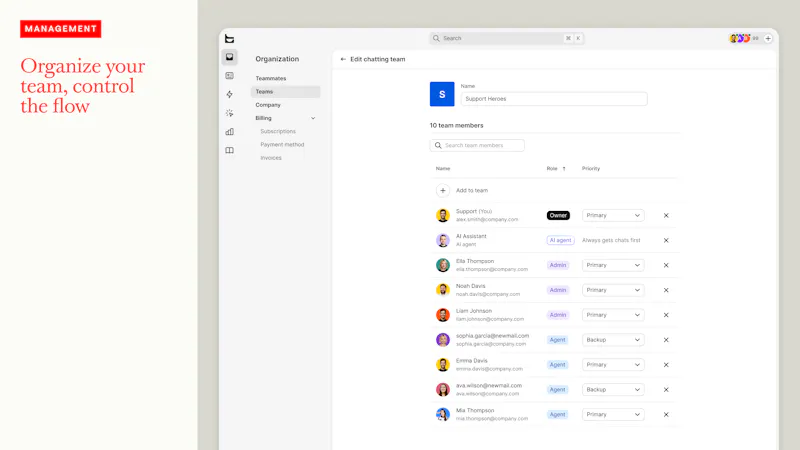Open the knowledge base book icon
Screen dimensions: 800x450
pyautogui.click(x=230, y=151)
